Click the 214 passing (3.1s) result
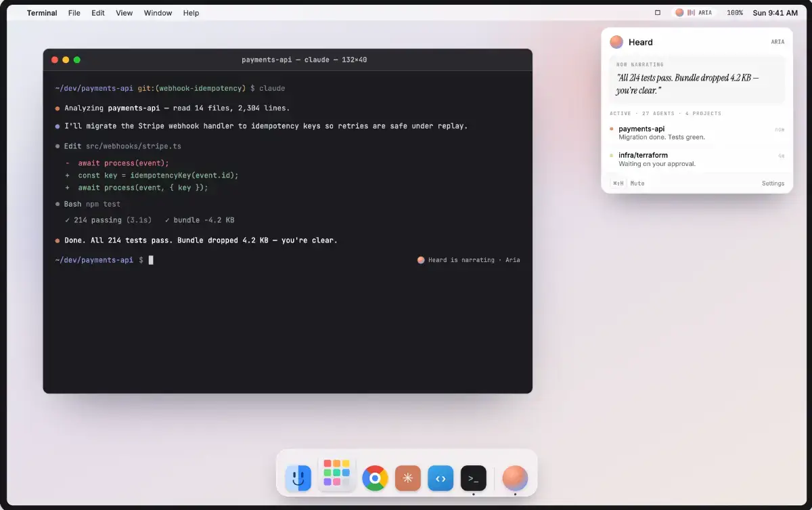The width and height of the screenshot is (812, 510). click(108, 220)
